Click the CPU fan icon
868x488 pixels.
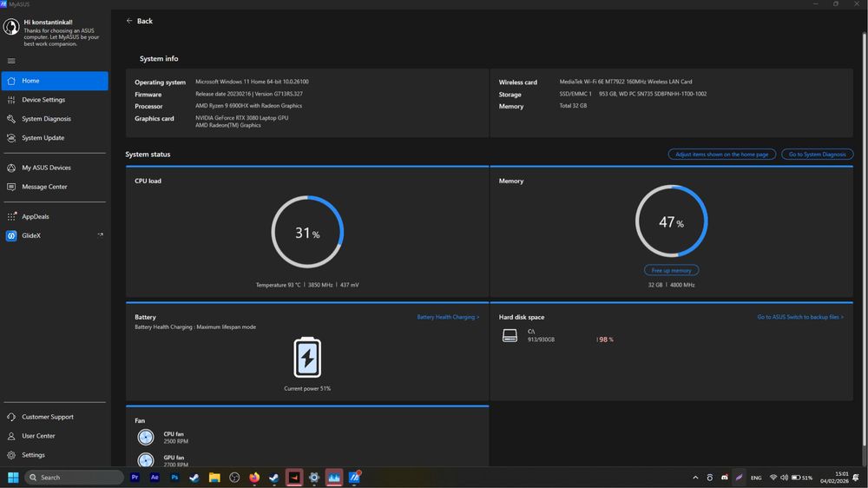point(146,438)
